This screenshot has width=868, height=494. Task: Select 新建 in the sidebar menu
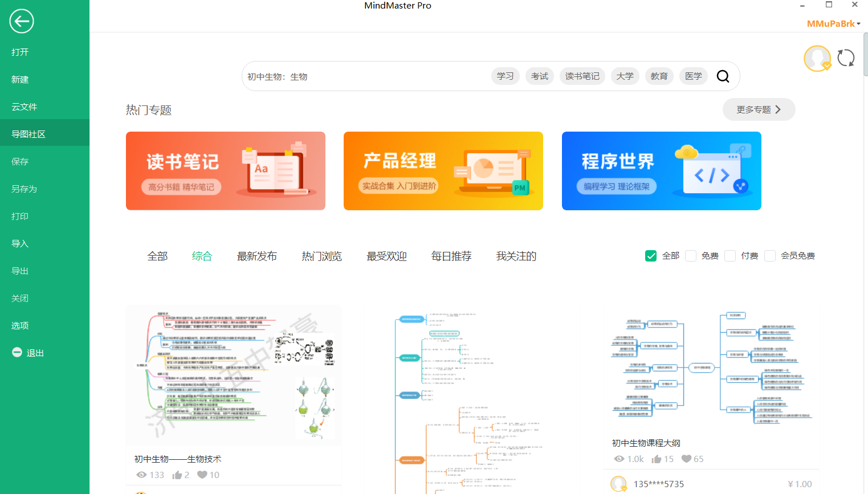point(44,79)
